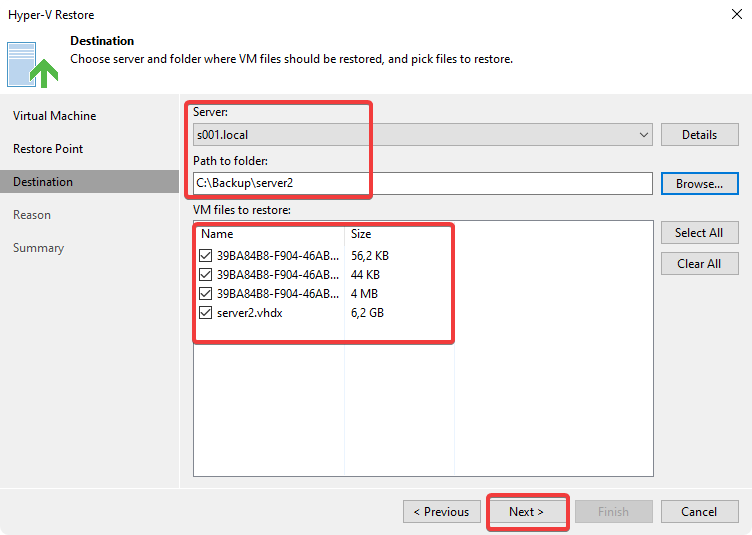Toggle the checkbox for the 44 KB file
Image resolution: width=752 pixels, height=535 pixels.
(206, 274)
